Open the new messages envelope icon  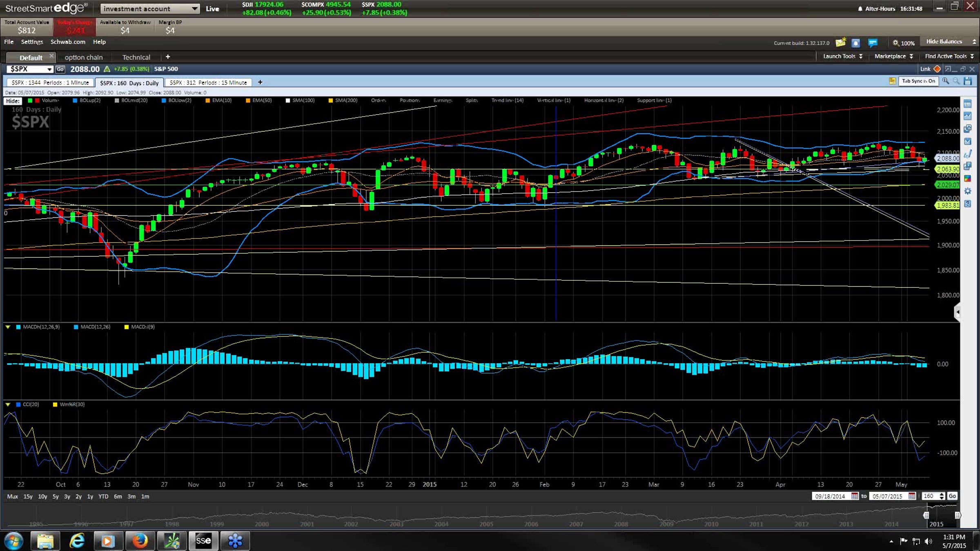(x=840, y=42)
